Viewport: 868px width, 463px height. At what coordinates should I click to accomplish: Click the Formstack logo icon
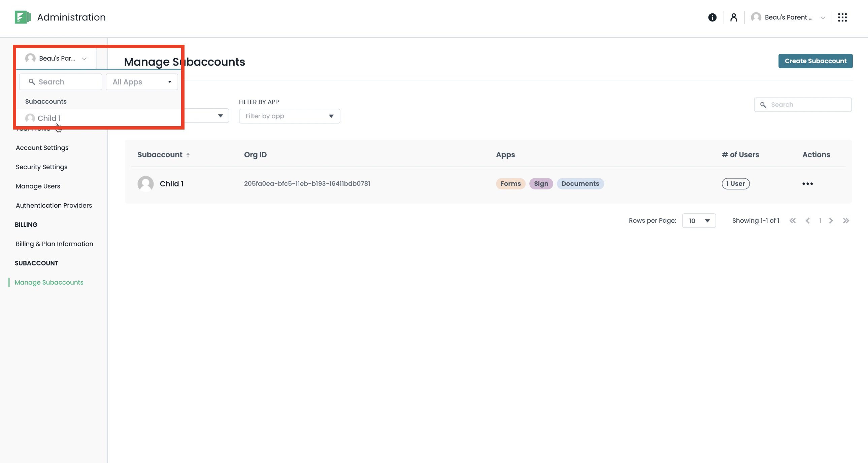[23, 17]
